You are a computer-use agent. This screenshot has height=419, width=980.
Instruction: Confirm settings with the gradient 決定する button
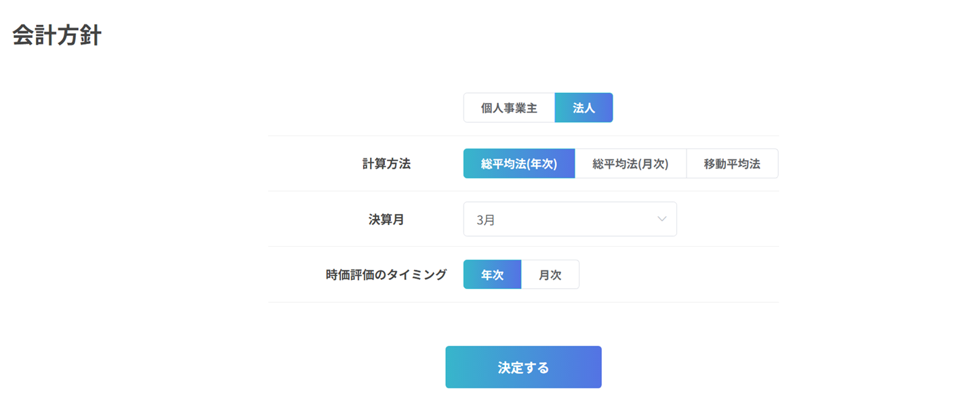(x=523, y=367)
